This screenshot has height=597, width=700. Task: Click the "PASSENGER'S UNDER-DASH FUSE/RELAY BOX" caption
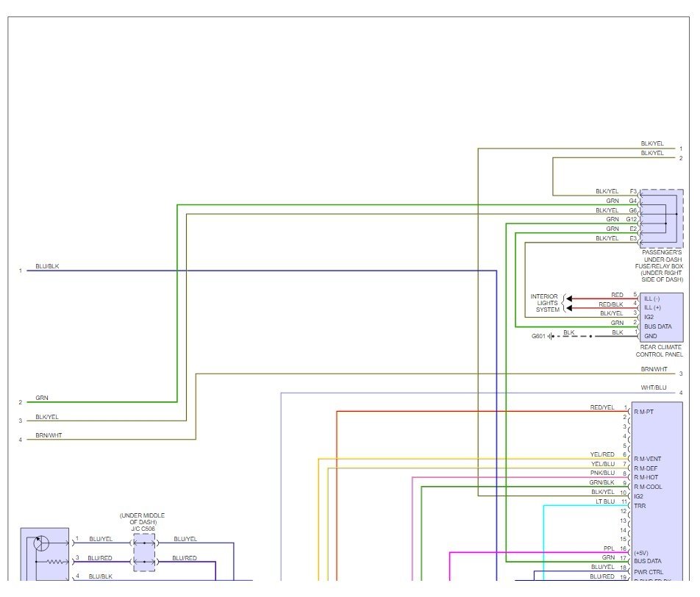(660, 265)
